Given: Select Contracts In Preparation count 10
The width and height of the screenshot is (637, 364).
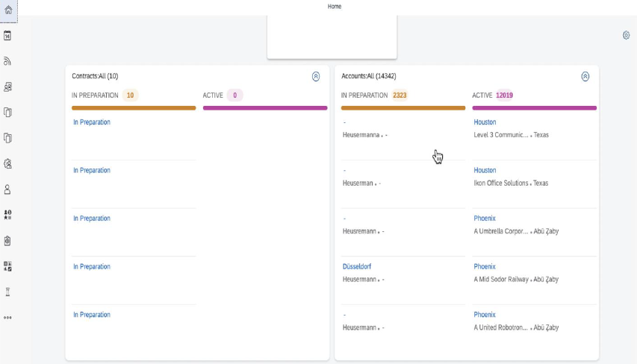Looking at the screenshot, I should pos(130,95).
